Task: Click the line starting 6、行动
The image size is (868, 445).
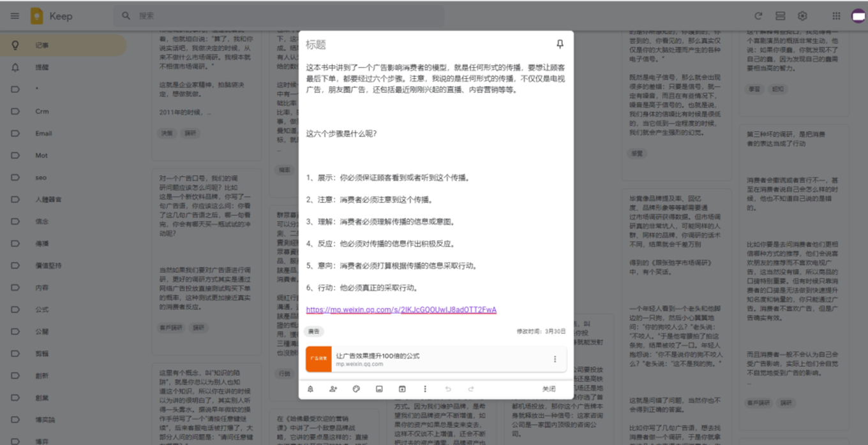Action: click(362, 288)
